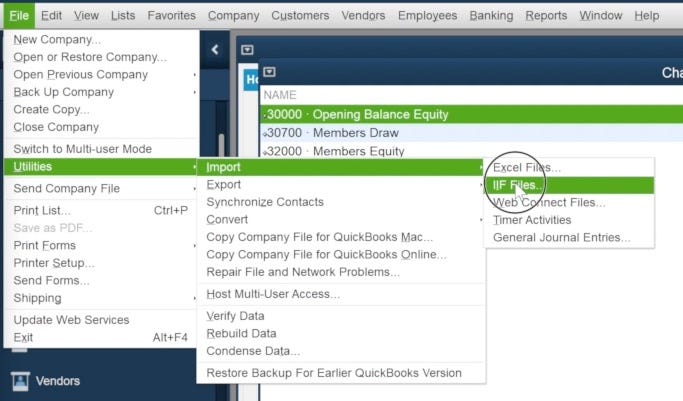Select account 30700 Members Draw

coord(472,133)
